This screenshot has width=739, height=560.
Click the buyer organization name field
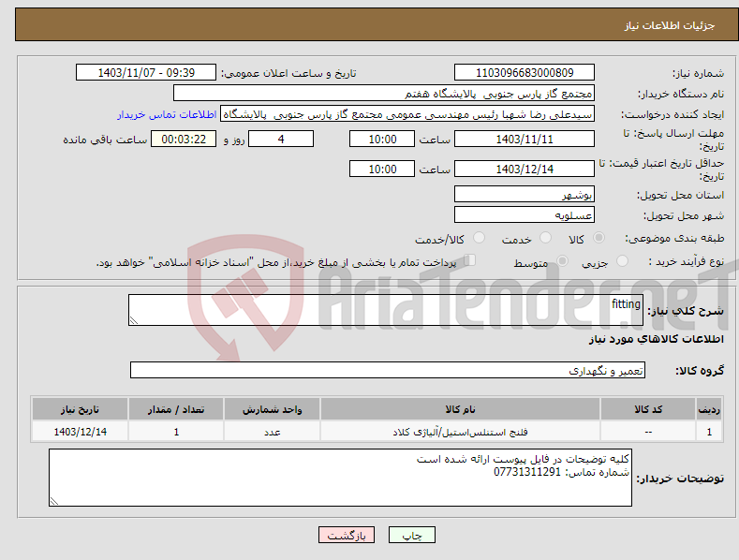[x=384, y=94]
